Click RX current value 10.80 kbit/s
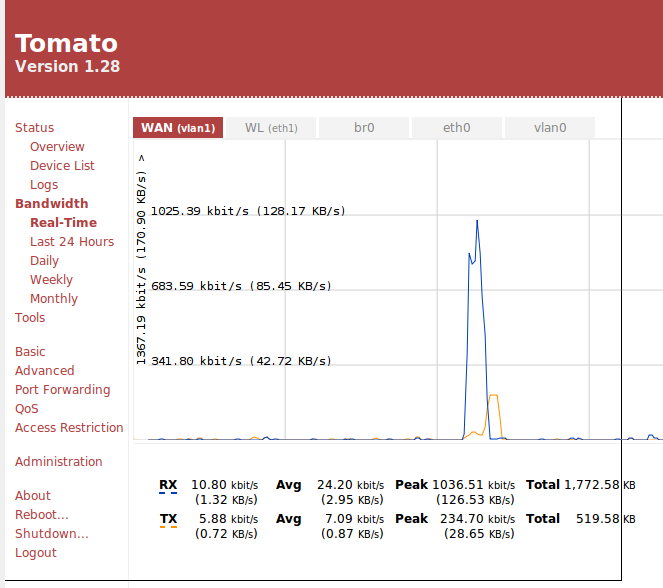The width and height of the screenshot is (663, 588). 225,485
